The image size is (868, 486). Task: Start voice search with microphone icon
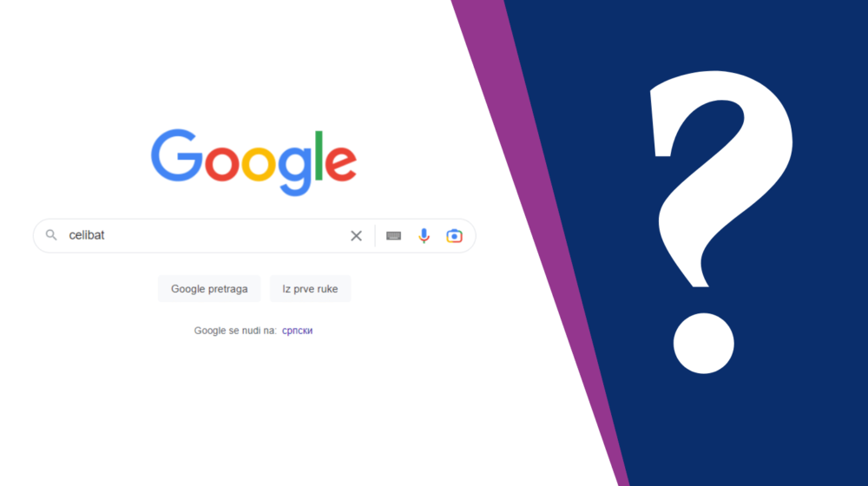click(x=424, y=236)
